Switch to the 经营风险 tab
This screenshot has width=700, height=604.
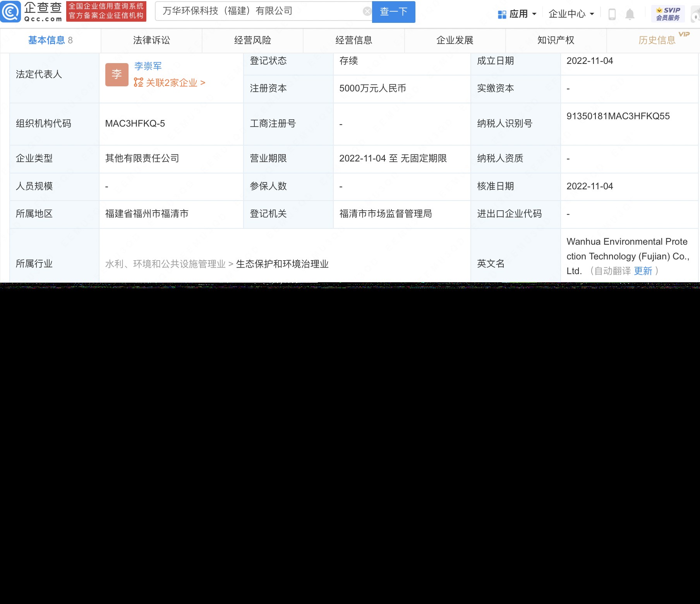(x=252, y=40)
